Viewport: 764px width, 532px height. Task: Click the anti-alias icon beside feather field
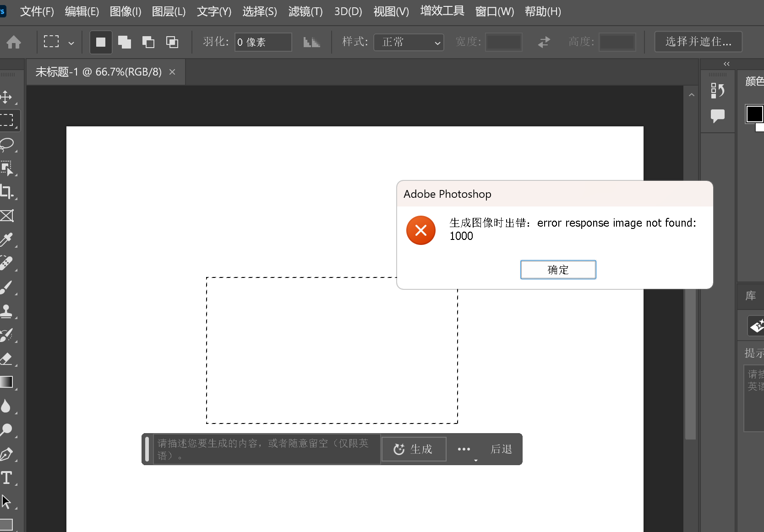(311, 42)
